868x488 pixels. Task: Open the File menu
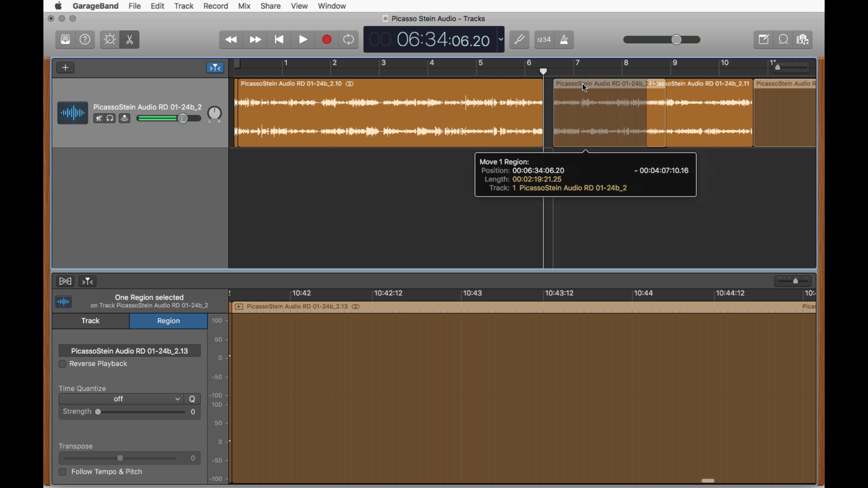coord(135,6)
